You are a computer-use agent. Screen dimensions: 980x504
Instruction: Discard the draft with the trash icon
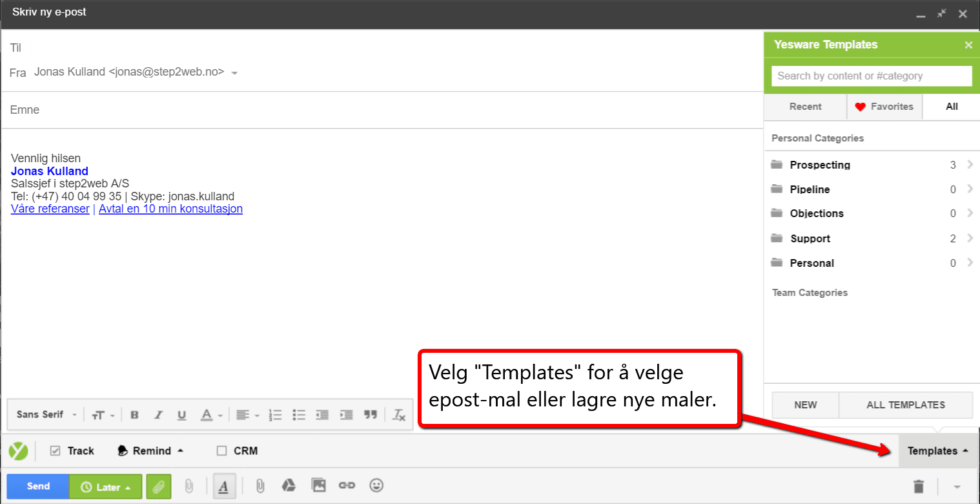click(919, 487)
